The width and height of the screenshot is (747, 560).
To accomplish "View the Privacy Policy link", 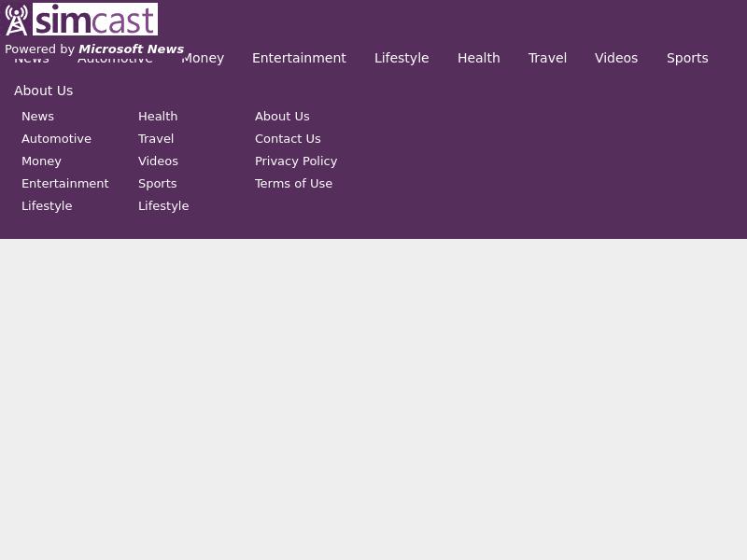I will pyautogui.click(x=296, y=161).
